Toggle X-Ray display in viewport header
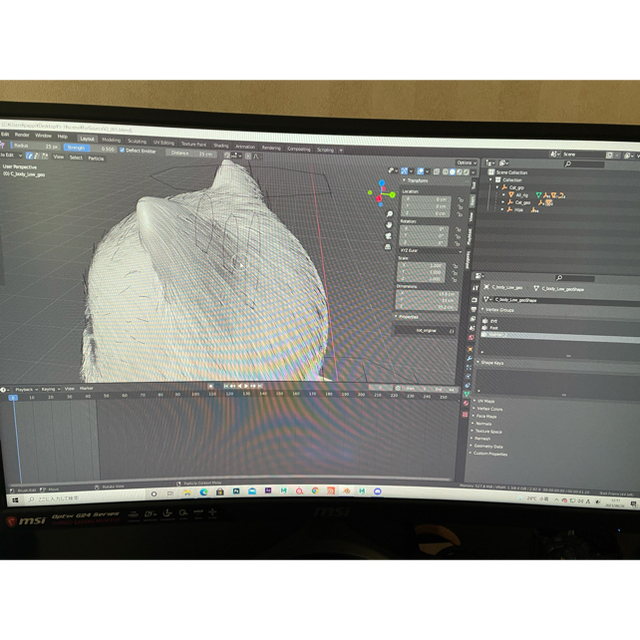The height and width of the screenshot is (640, 640). click(436, 171)
